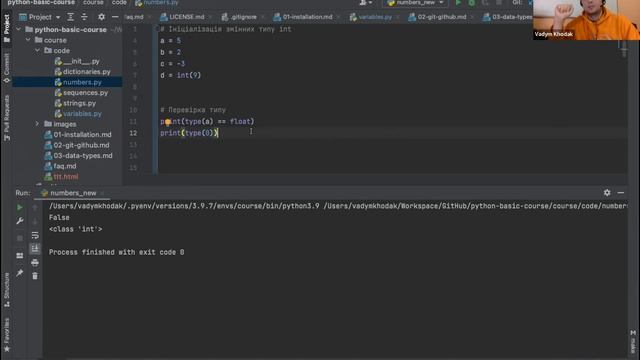Image resolution: width=640 pixels, height=360 pixels.
Task: Click python-basic-course breadcrumb
Action: (x=41, y=2)
